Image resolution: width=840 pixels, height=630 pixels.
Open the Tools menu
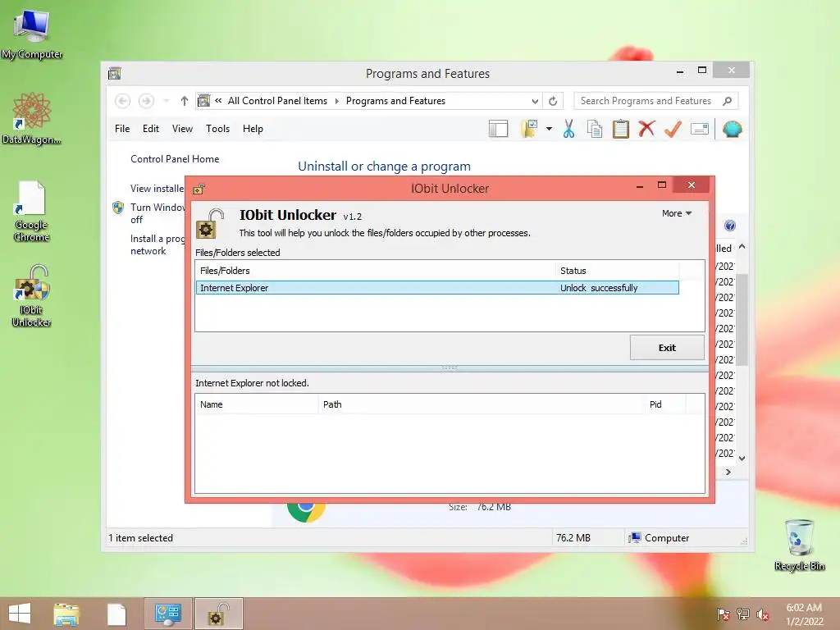click(217, 129)
